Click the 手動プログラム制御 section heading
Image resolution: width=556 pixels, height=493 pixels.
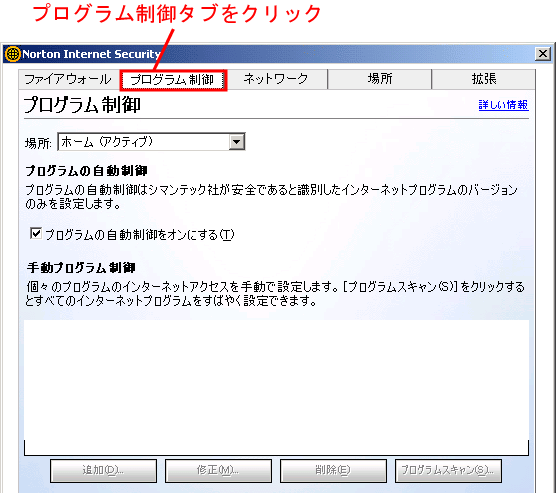81,267
